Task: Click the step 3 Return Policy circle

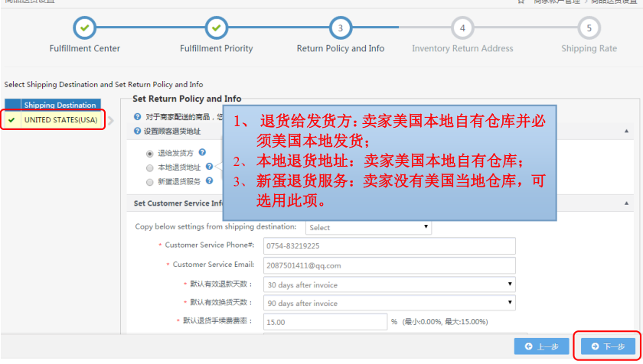Action: pyautogui.click(x=341, y=28)
